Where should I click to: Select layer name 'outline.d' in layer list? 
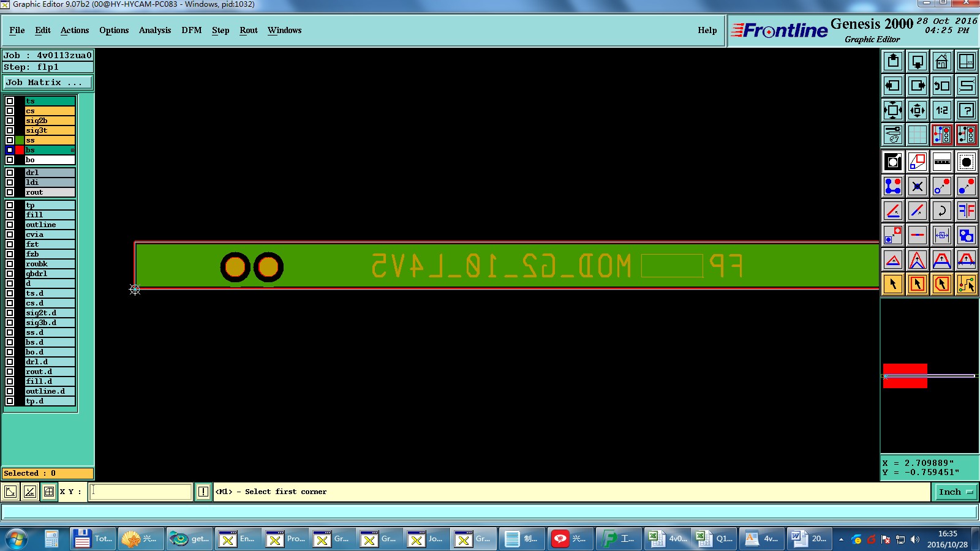(50, 391)
